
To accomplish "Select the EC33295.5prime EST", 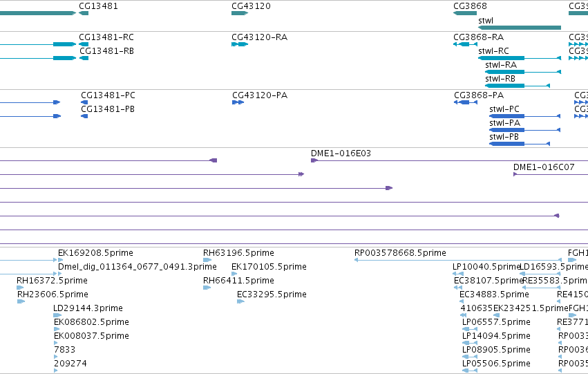I will tap(240, 301).
